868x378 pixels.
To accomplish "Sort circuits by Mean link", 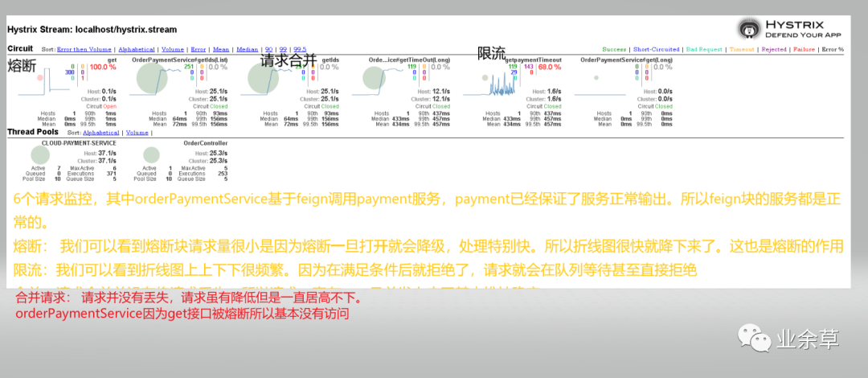I will tap(221, 49).
